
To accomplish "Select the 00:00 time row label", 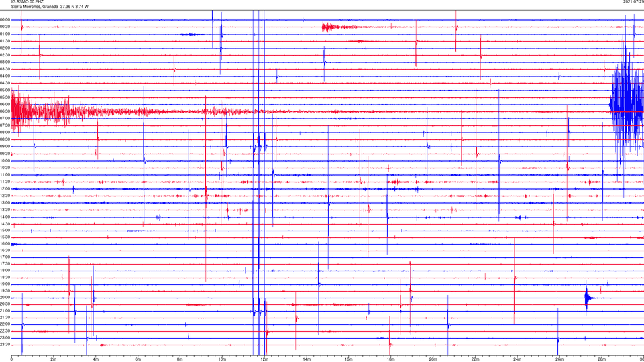I will point(5,19).
